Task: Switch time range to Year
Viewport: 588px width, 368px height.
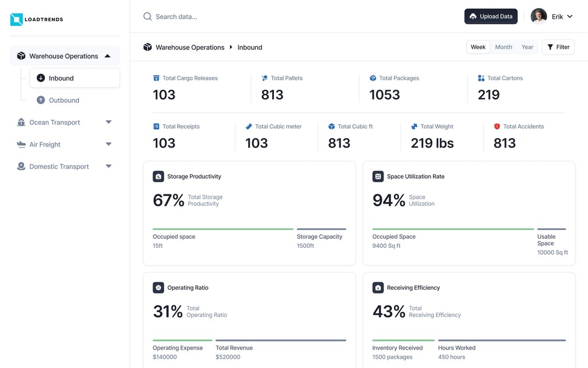Action: 527,47
